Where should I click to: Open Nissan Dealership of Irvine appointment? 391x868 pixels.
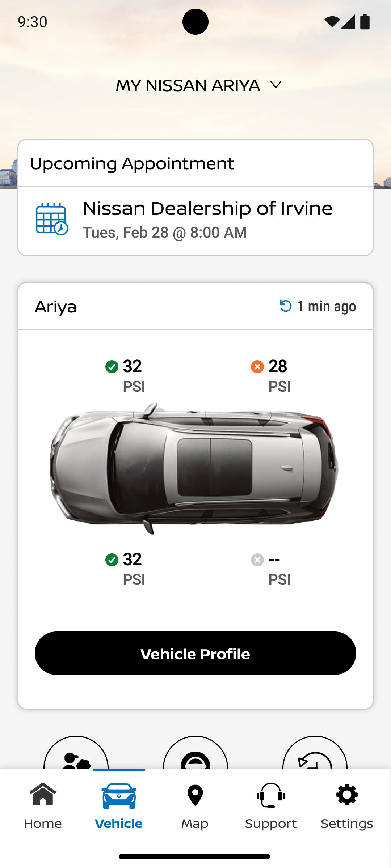[x=207, y=219]
